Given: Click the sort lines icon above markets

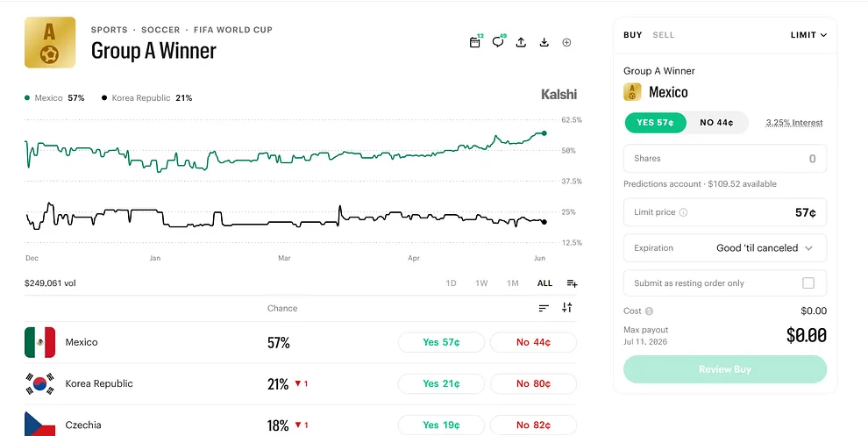Looking at the screenshot, I should tap(544, 308).
